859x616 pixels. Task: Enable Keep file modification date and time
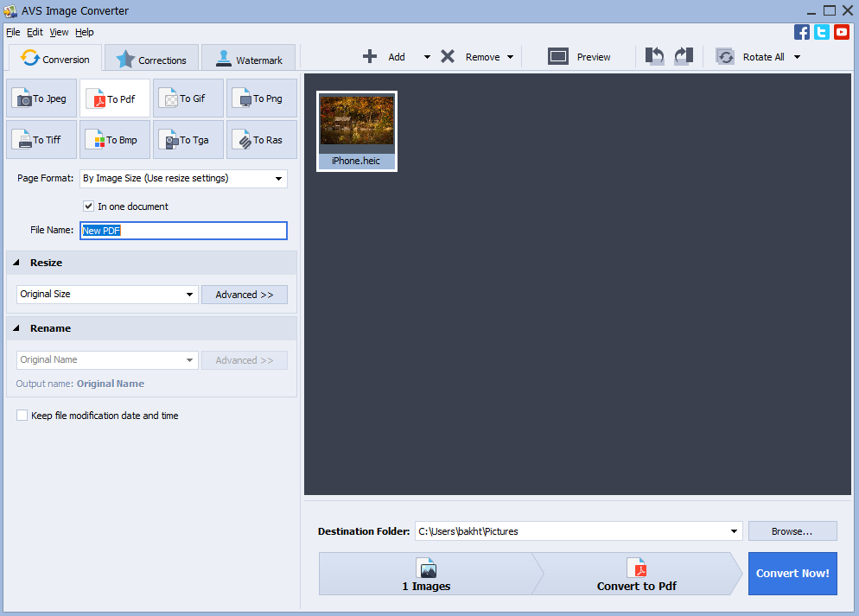coord(22,416)
